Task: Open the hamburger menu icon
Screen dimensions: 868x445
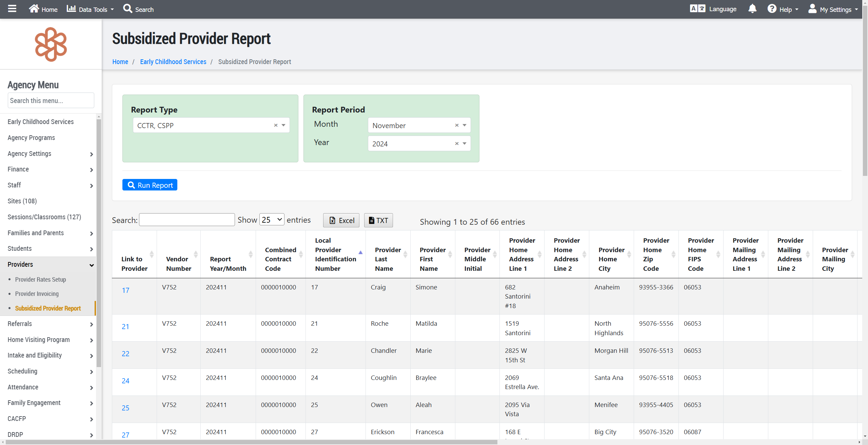Action: pyautogui.click(x=12, y=9)
